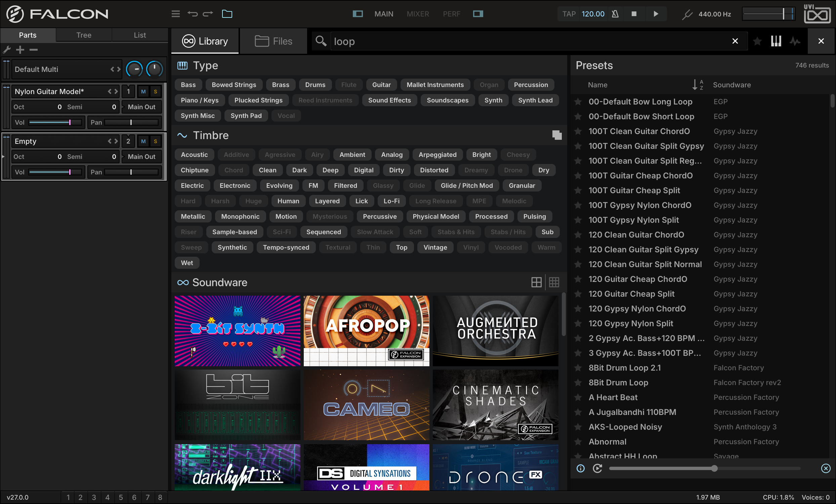The width and height of the screenshot is (836, 504).
Task: Toggle the left sidebar panel icon
Action: coord(358,14)
